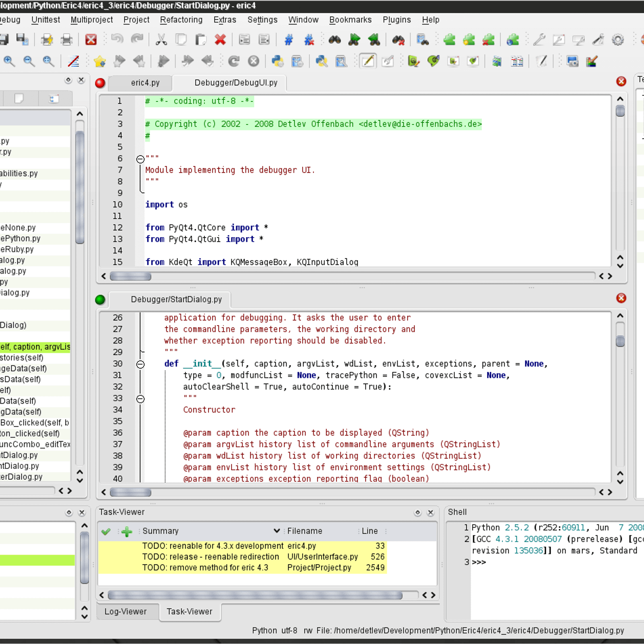This screenshot has height=644, width=644.
Task: Open the Summary column sort dropdown
Action: (x=276, y=531)
